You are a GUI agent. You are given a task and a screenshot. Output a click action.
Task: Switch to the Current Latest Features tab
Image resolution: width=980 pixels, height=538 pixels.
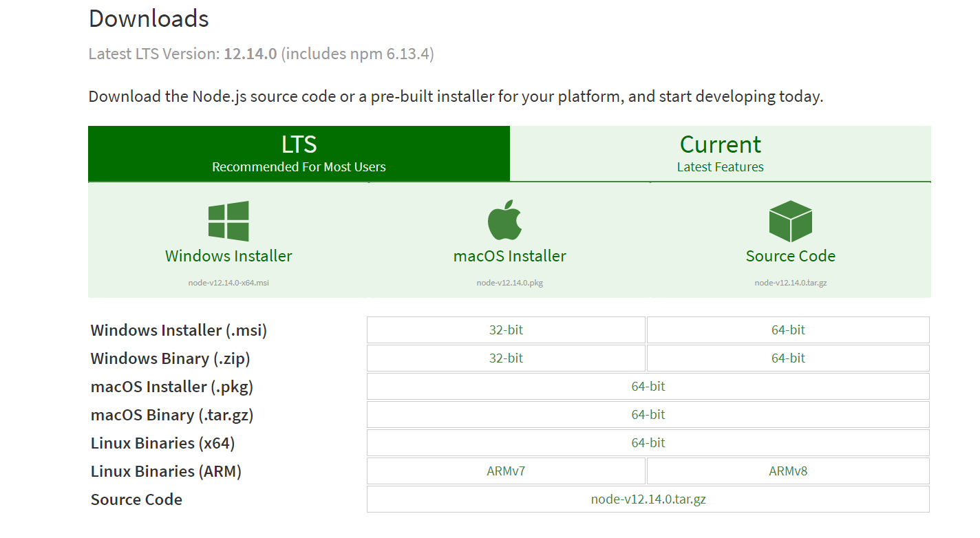pyautogui.click(x=721, y=153)
